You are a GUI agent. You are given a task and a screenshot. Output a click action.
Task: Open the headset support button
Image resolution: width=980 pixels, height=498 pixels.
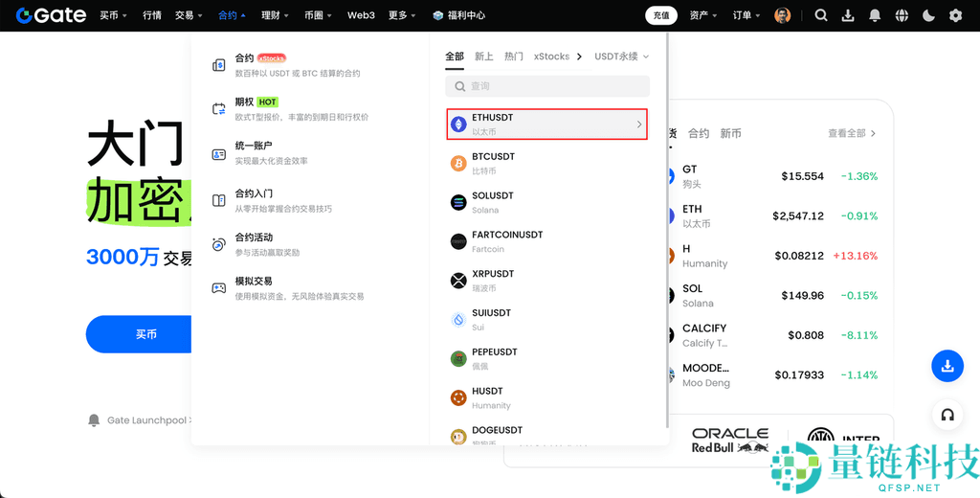[947, 414]
